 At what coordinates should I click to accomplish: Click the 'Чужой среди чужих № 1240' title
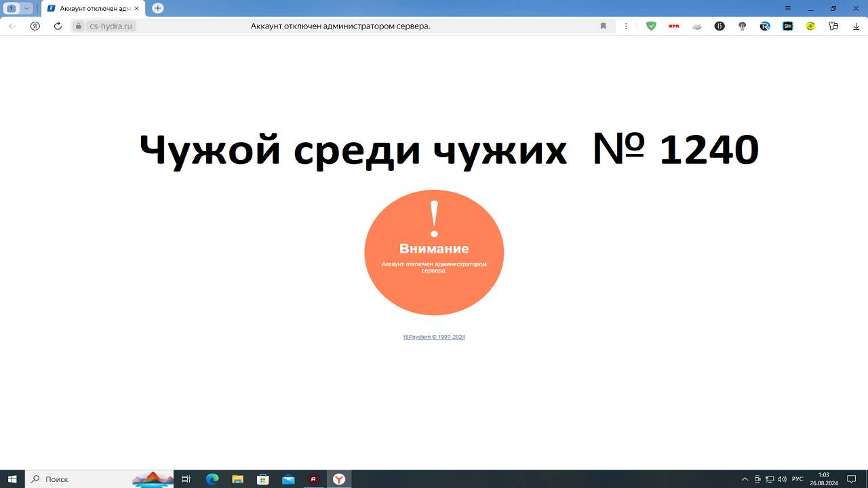[x=449, y=149]
